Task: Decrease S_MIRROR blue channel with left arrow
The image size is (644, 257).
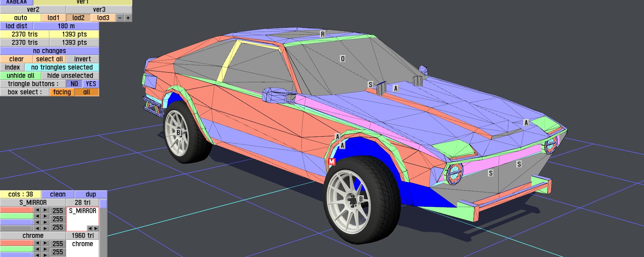Action: (x=37, y=222)
